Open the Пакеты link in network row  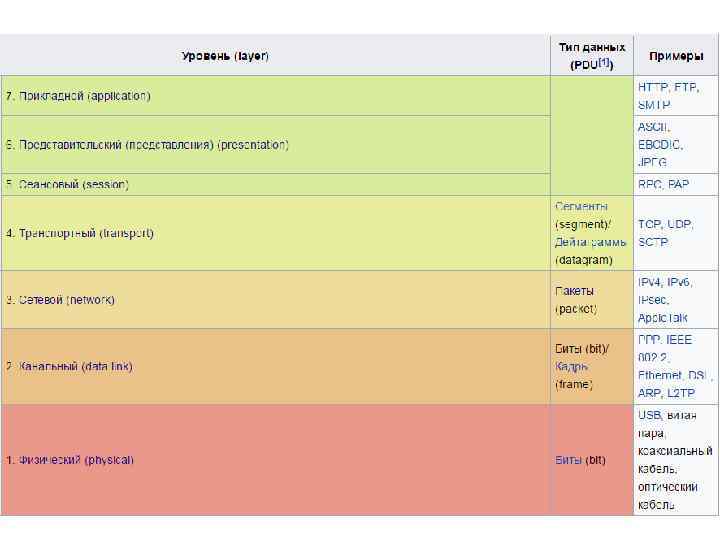575,290
